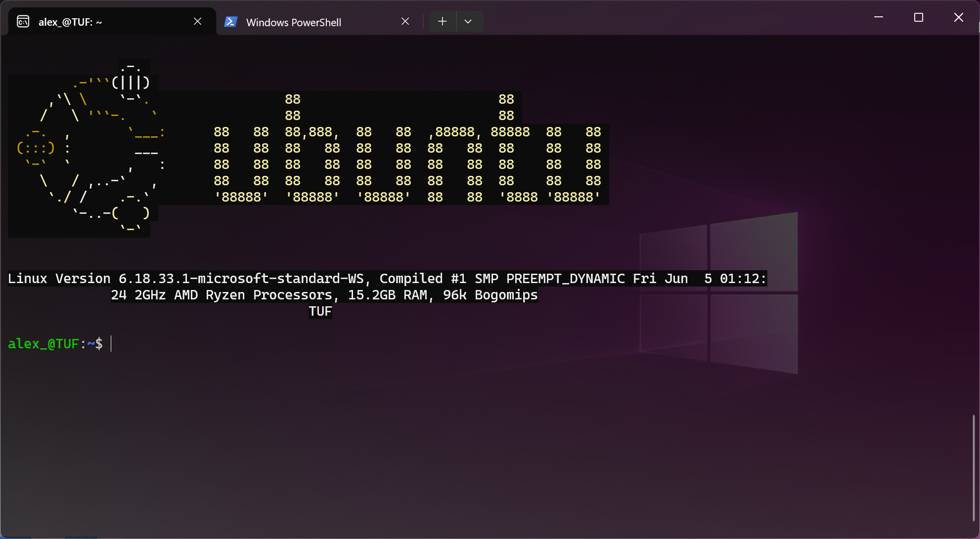
Task: Close the Windows PowerShell tab
Action: (405, 21)
